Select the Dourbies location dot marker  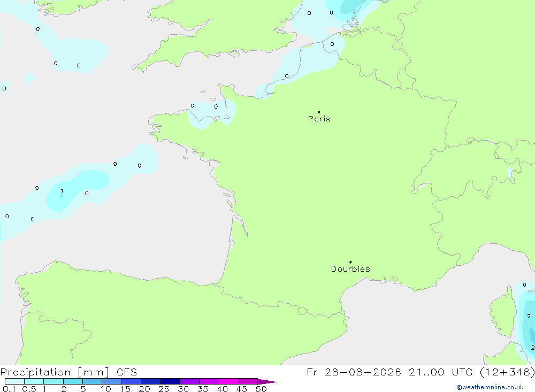pyautogui.click(x=350, y=262)
